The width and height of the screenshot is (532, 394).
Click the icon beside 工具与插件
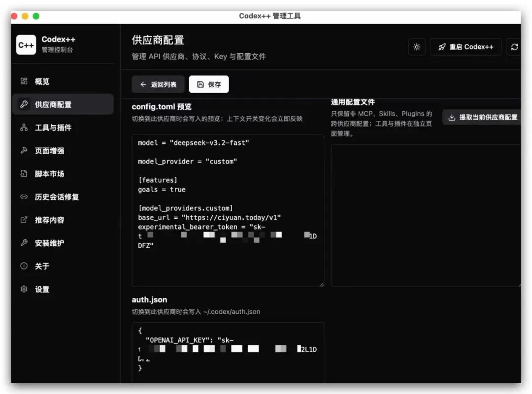(x=24, y=127)
